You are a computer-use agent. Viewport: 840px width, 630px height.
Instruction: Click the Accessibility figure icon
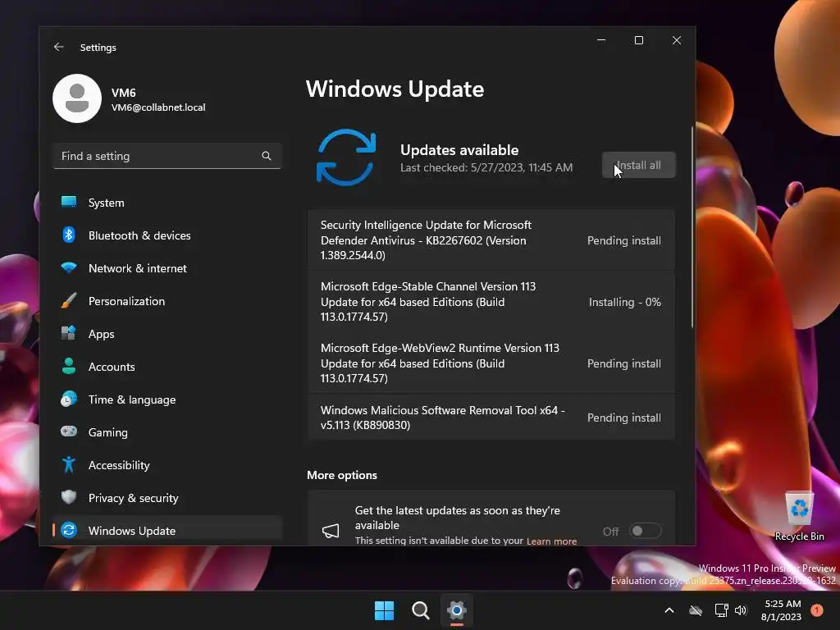(69, 464)
